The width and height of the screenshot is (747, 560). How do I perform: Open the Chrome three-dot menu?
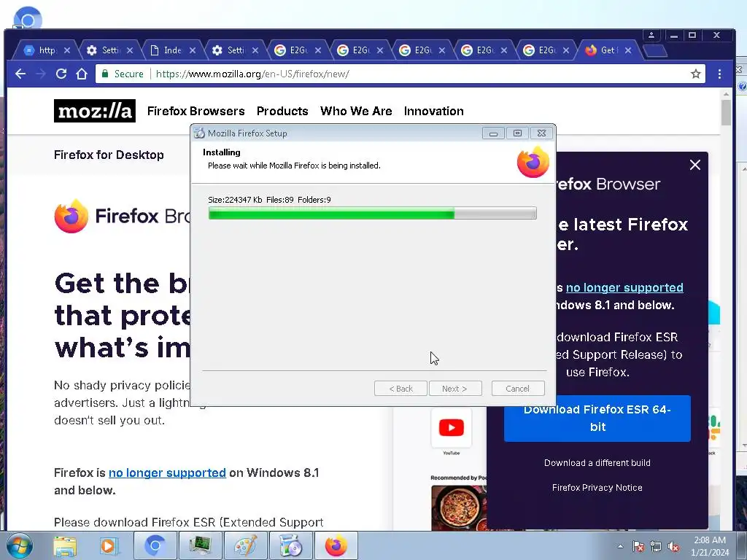tap(719, 74)
